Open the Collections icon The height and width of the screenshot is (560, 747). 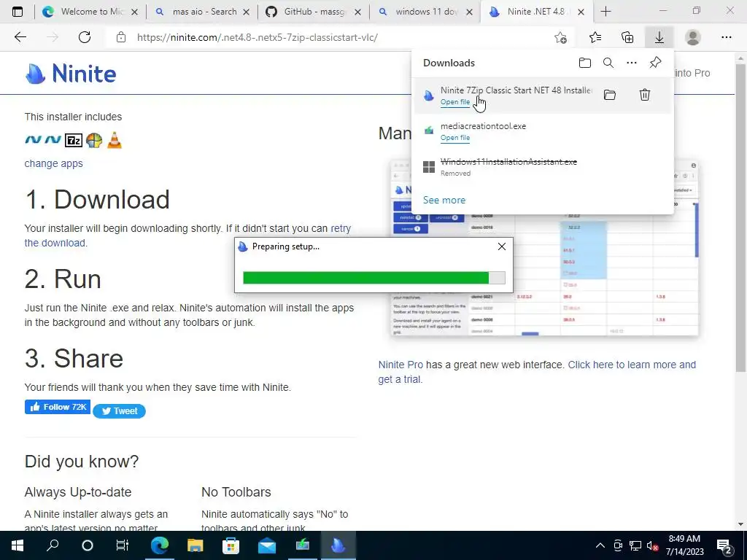pyautogui.click(x=627, y=37)
